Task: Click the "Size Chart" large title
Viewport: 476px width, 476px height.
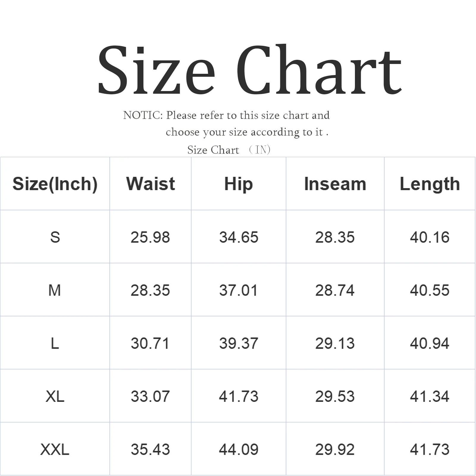Action: click(249, 70)
